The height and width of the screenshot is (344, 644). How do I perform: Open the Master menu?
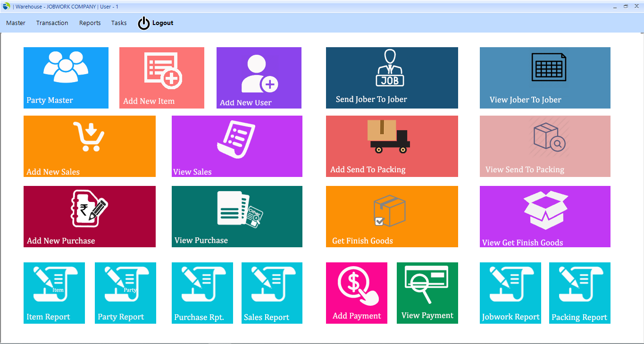[x=16, y=23]
